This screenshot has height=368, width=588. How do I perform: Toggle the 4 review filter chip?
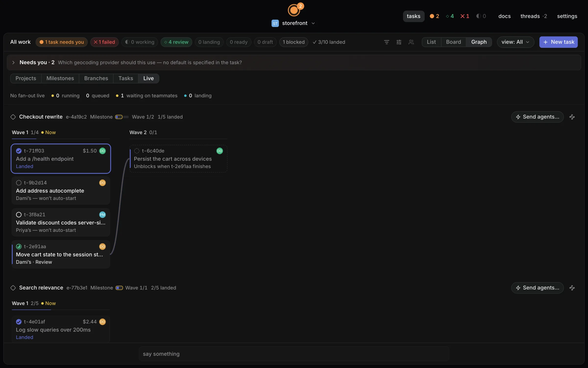(176, 42)
